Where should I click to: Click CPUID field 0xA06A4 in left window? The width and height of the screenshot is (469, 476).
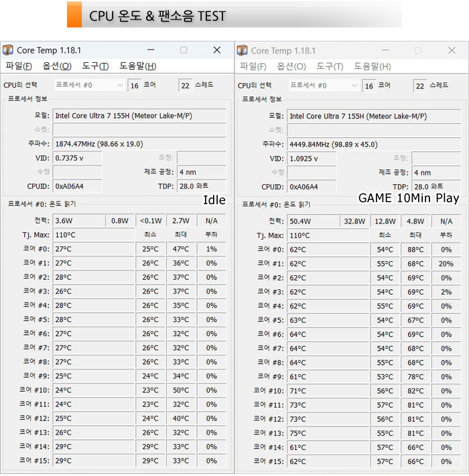77,186
